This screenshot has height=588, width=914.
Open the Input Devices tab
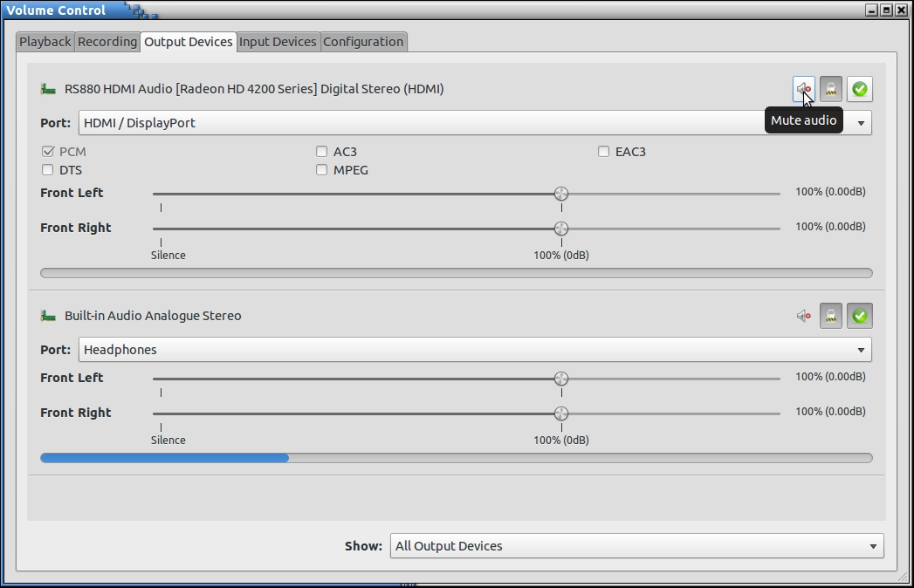(278, 42)
